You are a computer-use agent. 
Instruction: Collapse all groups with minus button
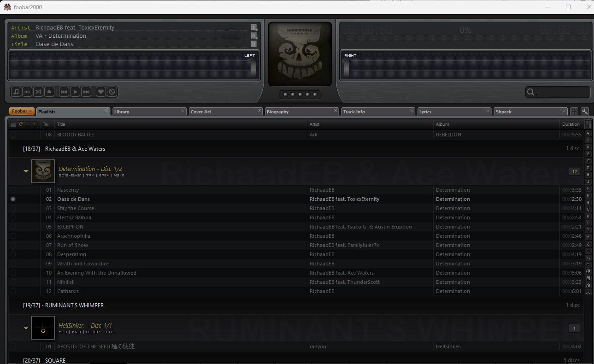pyautogui.click(x=28, y=124)
